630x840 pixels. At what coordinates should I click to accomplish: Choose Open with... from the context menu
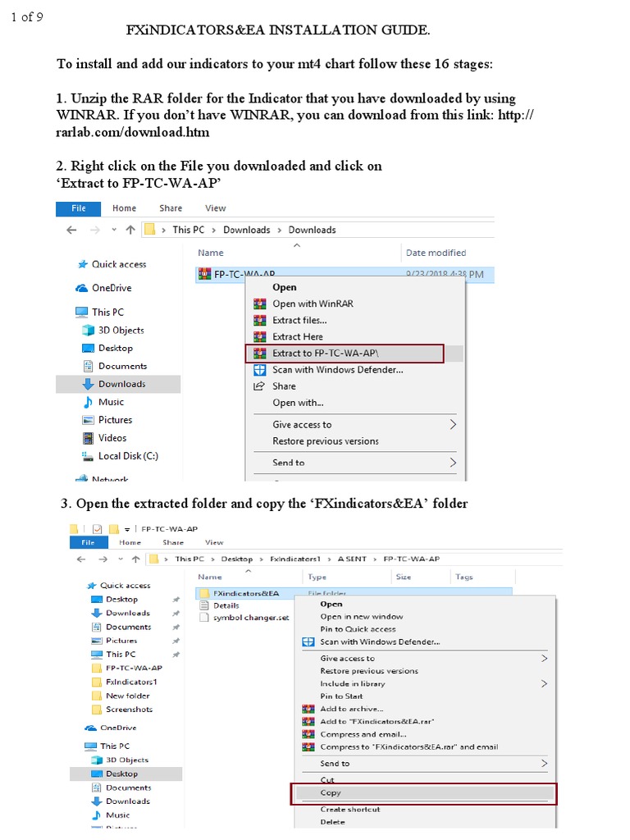point(298,403)
